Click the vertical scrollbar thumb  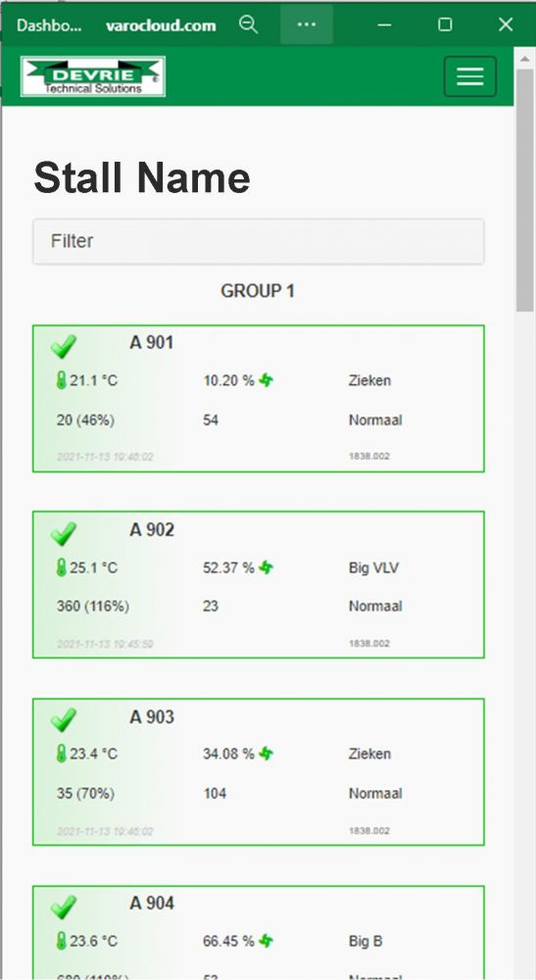pyautogui.click(x=525, y=189)
